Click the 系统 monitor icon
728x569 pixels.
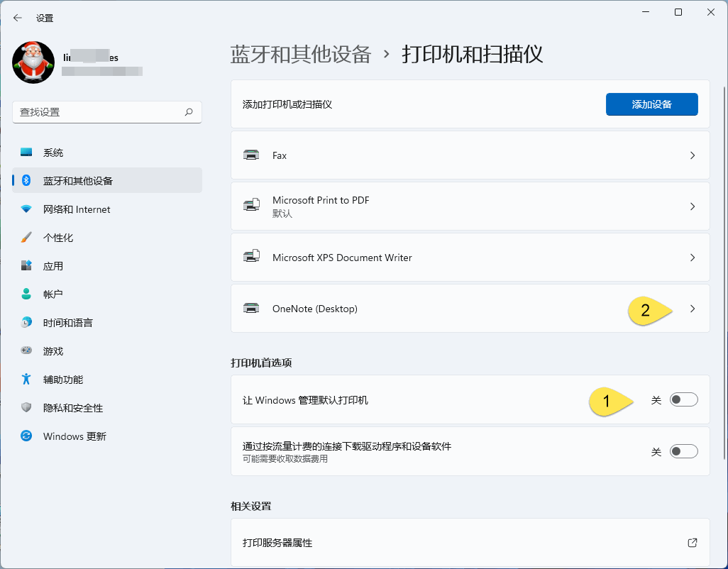pos(26,153)
